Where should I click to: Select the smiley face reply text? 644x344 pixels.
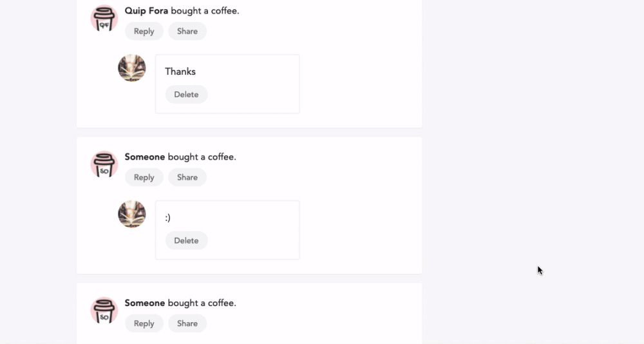[167, 218]
